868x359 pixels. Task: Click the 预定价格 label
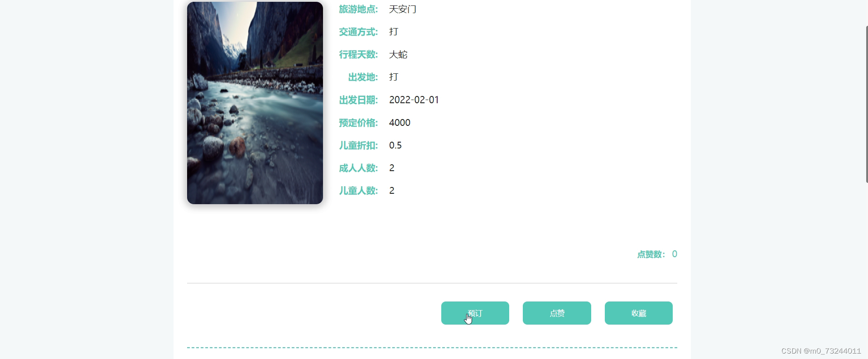pyautogui.click(x=358, y=123)
